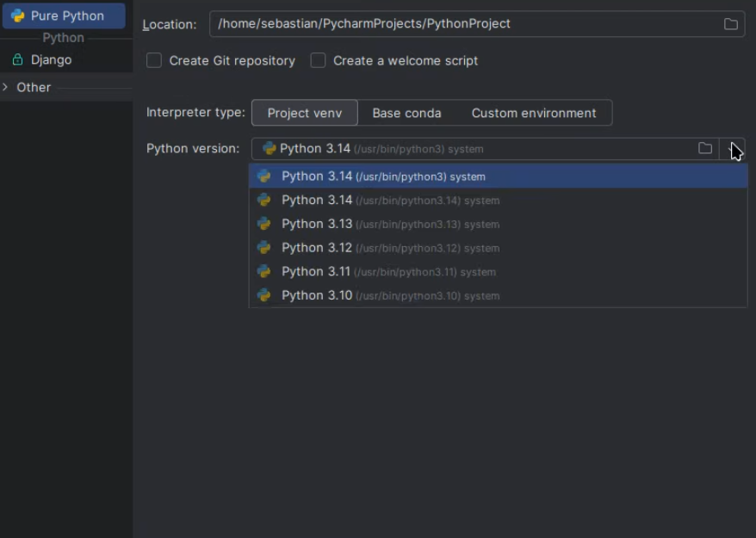Viewport: 756px width, 538px height.
Task: Browse for Python interpreter folder icon
Action: (705, 148)
